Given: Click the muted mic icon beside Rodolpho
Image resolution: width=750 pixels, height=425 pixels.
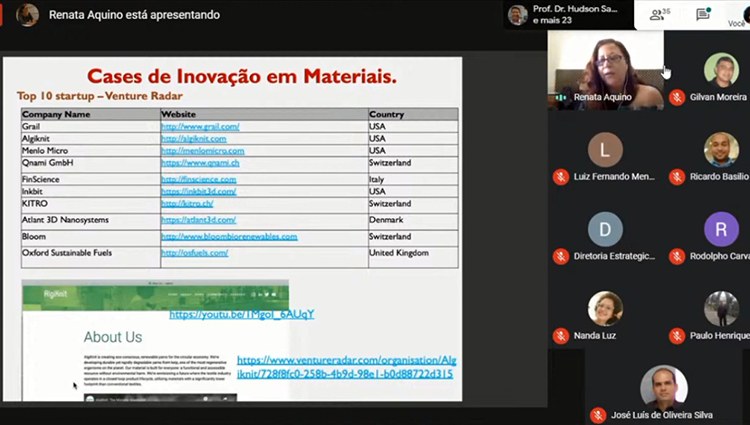Looking at the screenshot, I should click(x=677, y=256).
